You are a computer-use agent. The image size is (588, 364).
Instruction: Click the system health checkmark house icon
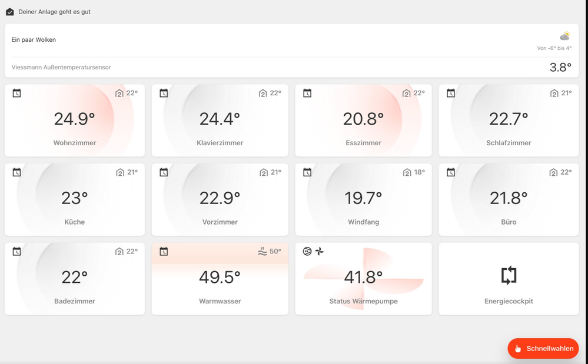tap(9, 12)
